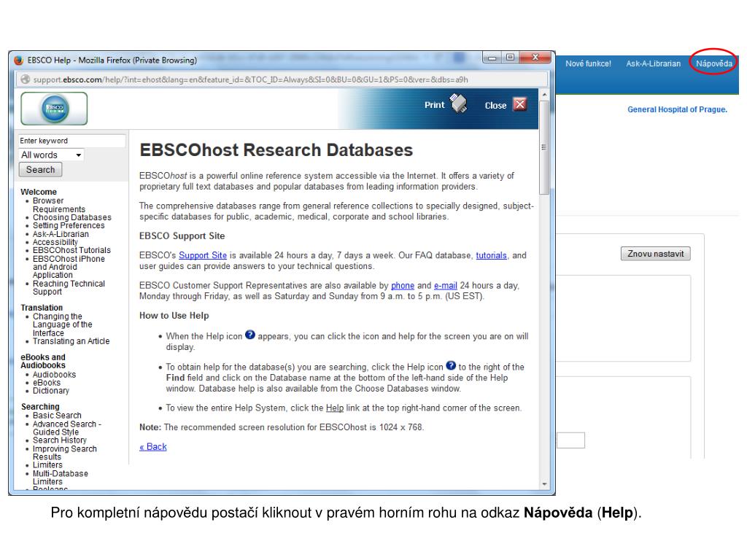The height and width of the screenshot is (560, 747).
Task: Click the Searching section heading
Action: click(x=40, y=407)
